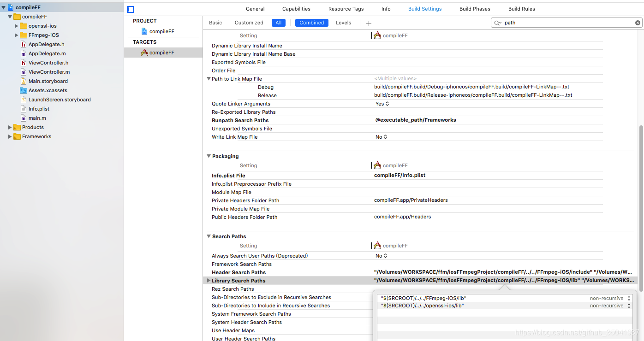Click the Products folder icon
The height and width of the screenshot is (341, 644).
(17, 127)
